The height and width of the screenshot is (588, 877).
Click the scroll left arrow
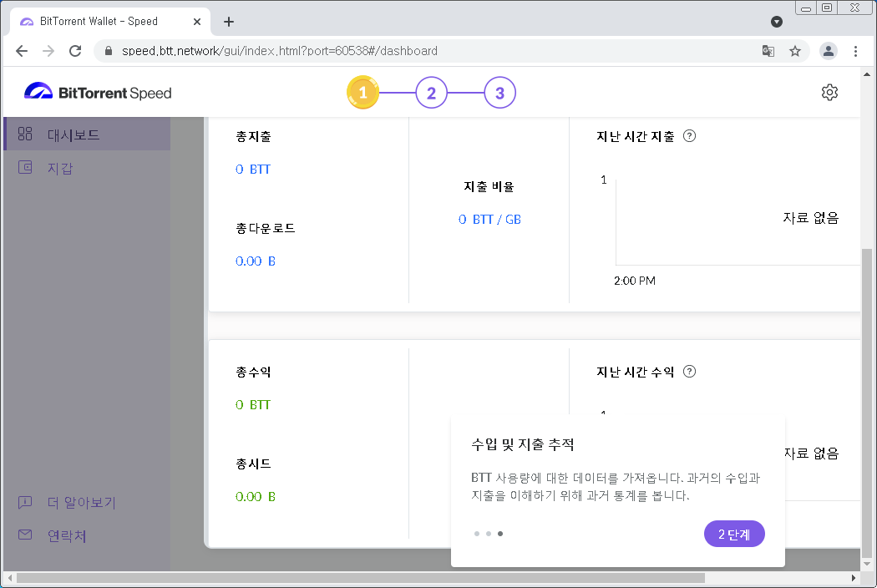coord(9,577)
